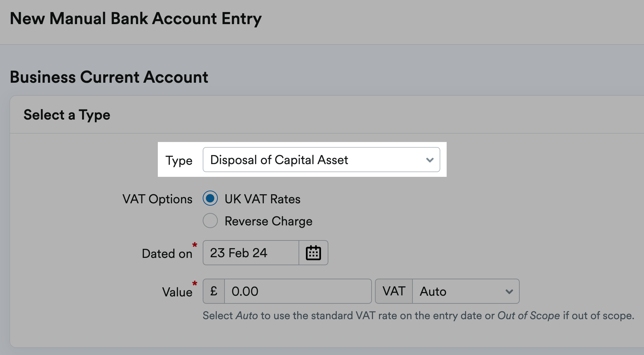Click inside the 23 Feb 24 text box

251,253
